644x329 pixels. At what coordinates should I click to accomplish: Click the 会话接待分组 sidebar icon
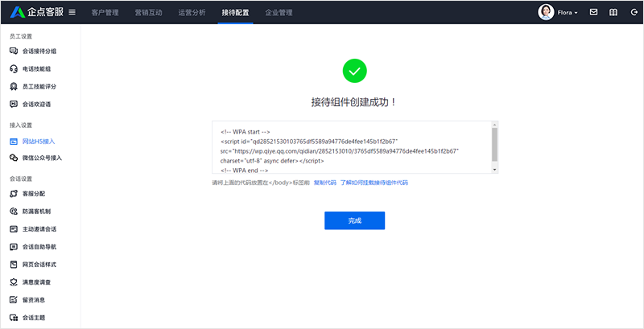(x=14, y=51)
